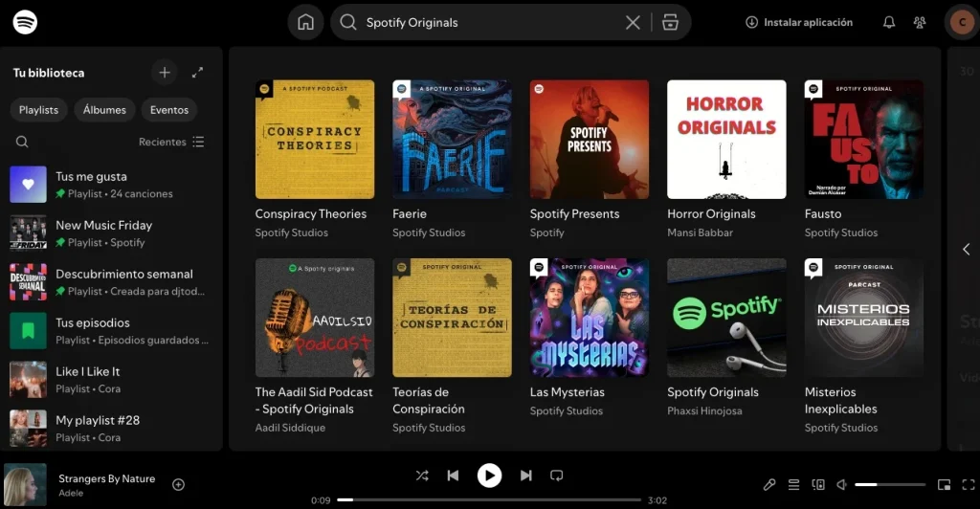This screenshot has height=509, width=980.
Task: Filter library by Eventos
Action: pyautogui.click(x=169, y=110)
